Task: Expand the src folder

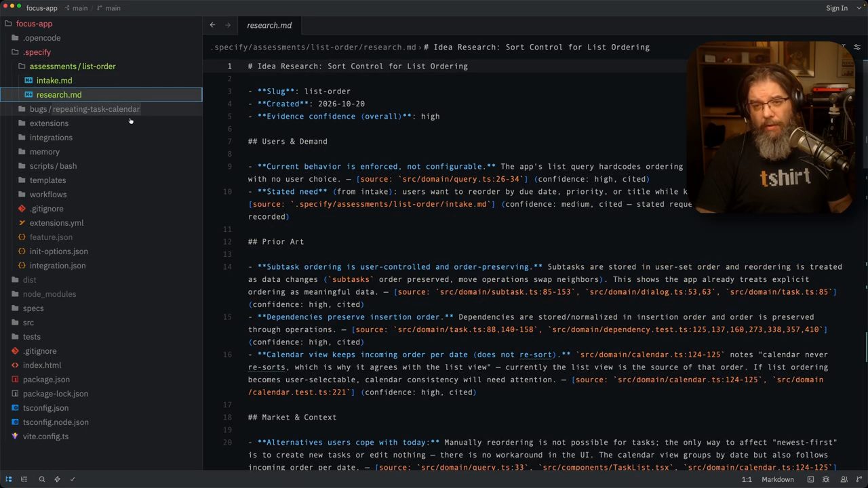Action: click(x=22, y=323)
